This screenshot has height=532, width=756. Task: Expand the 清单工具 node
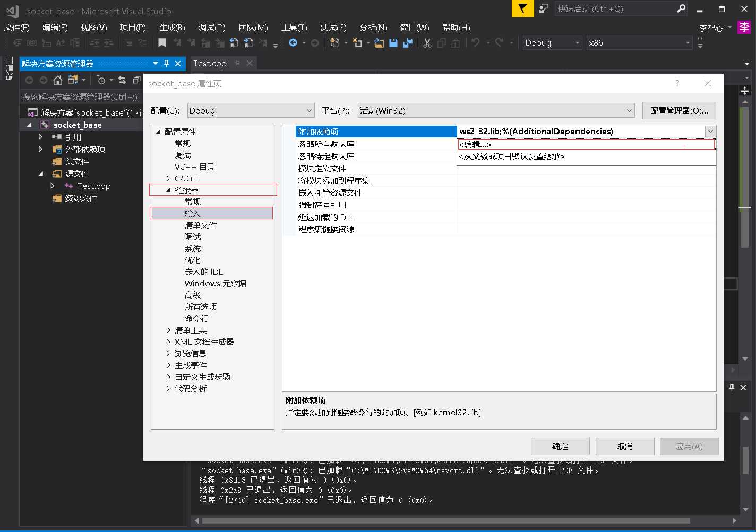168,330
